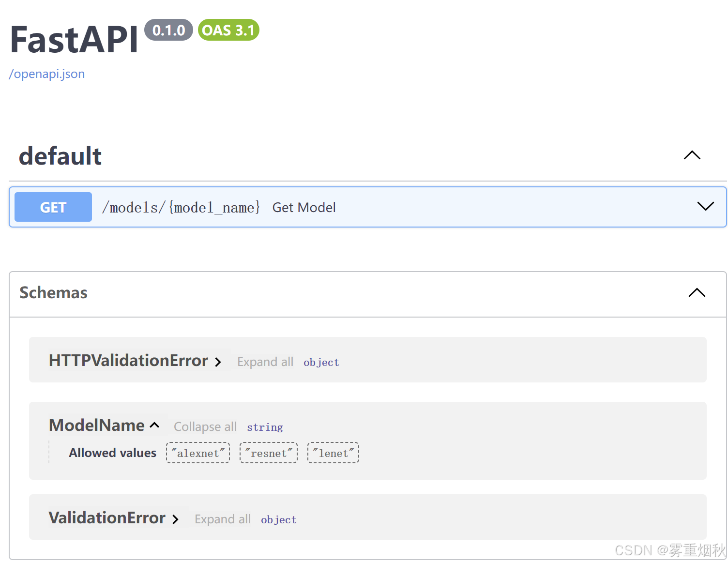Click the GET method badge
The image size is (728, 563).
click(x=53, y=207)
